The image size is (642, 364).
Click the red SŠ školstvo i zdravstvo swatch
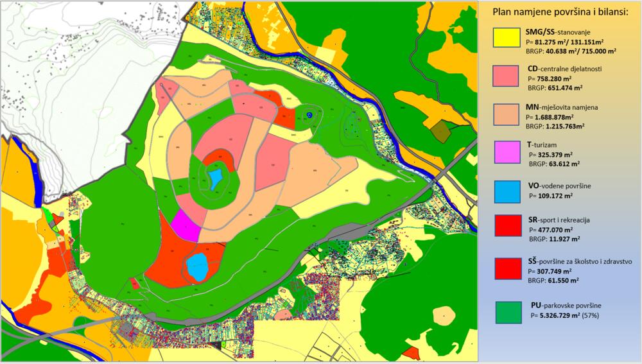click(x=507, y=270)
